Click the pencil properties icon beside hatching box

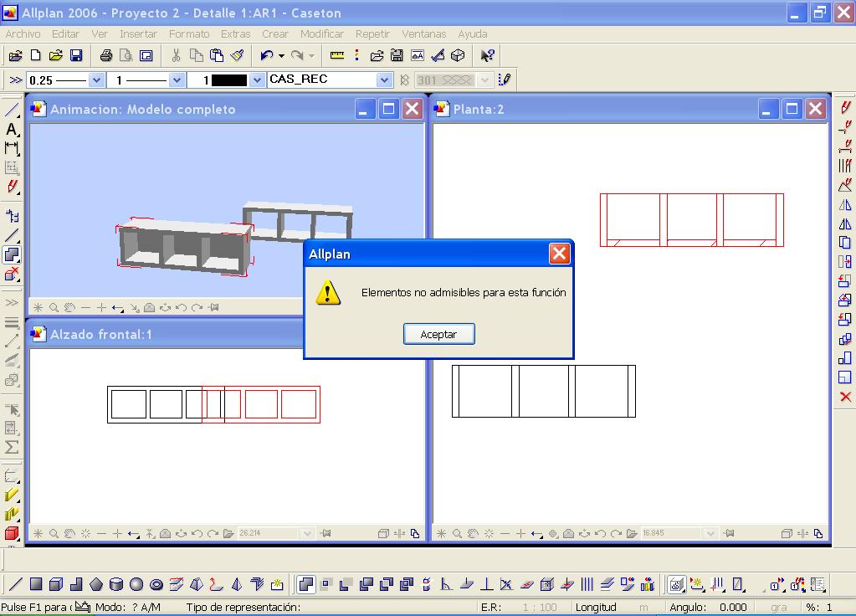click(505, 80)
